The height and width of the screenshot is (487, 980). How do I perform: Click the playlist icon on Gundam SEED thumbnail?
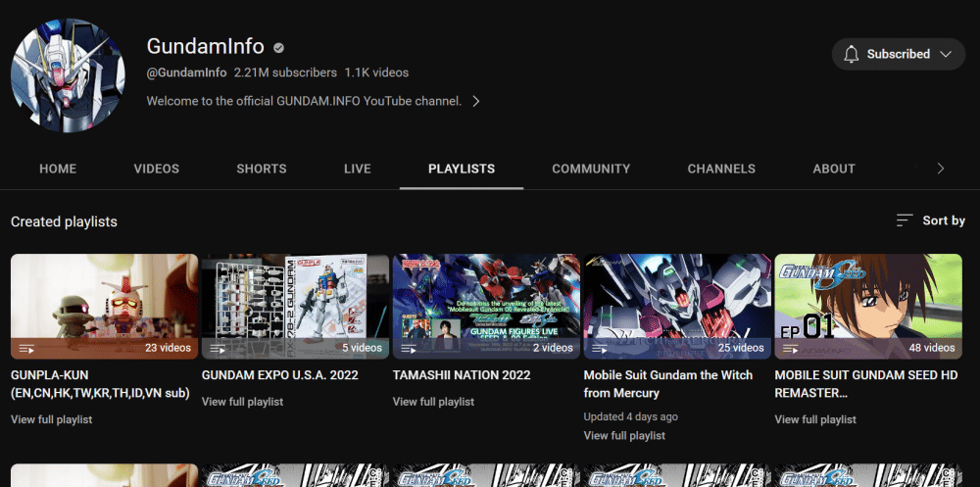791,348
